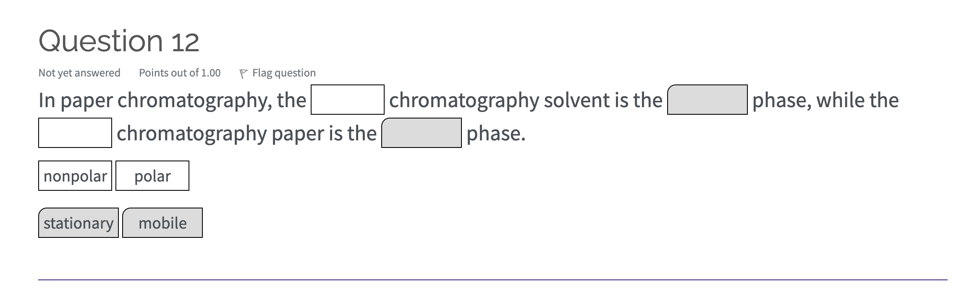Select the polar answer tile
Screen dimensions: 980x295
[x=152, y=176]
